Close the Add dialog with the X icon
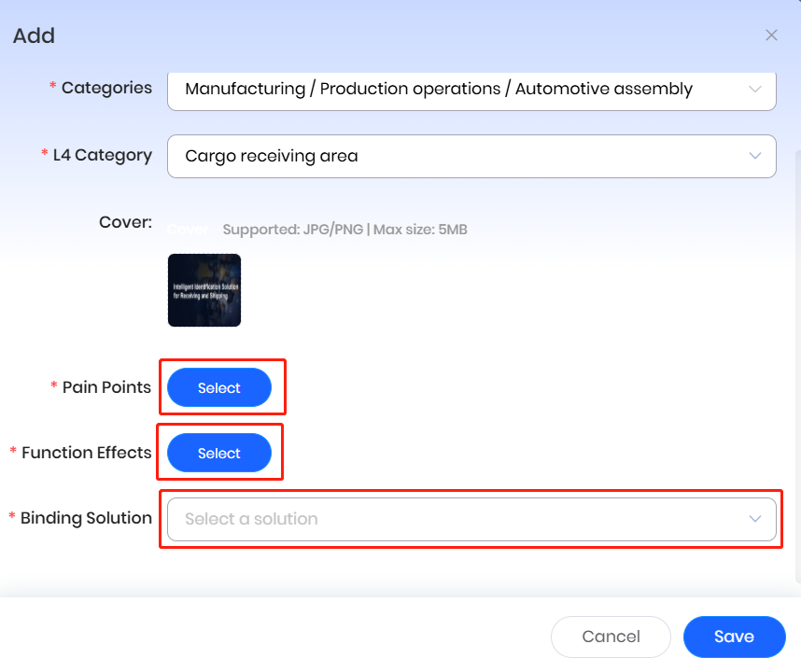801x672 pixels. click(x=771, y=35)
